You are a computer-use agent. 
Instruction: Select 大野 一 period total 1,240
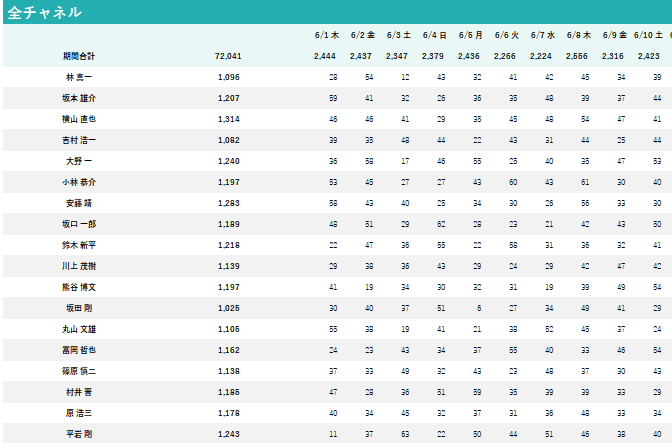(230, 161)
